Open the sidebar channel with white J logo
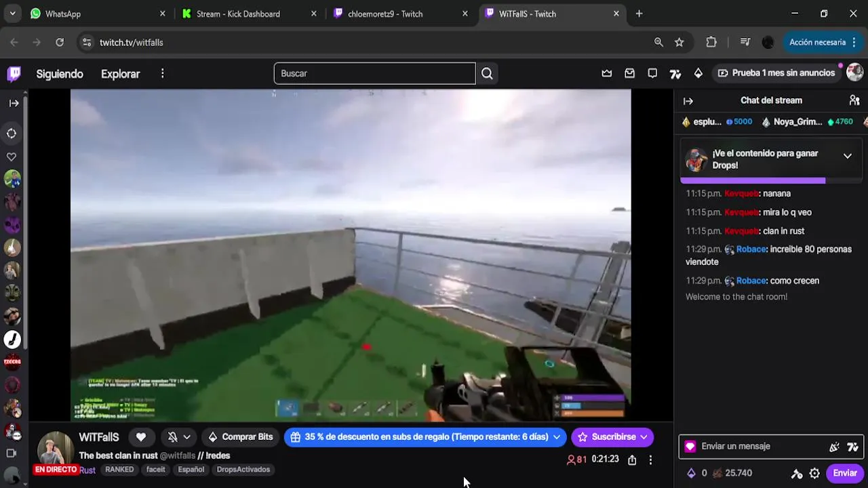 pyautogui.click(x=12, y=339)
